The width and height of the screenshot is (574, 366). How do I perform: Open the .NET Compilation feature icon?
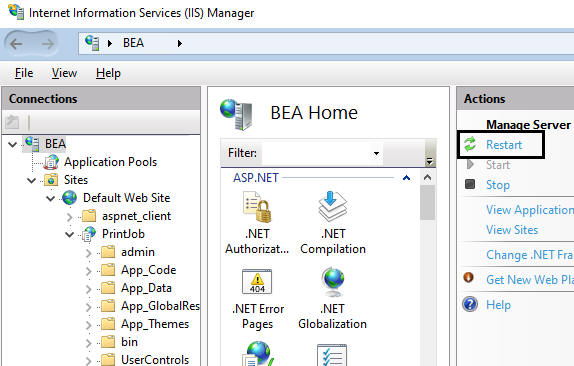[332, 206]
